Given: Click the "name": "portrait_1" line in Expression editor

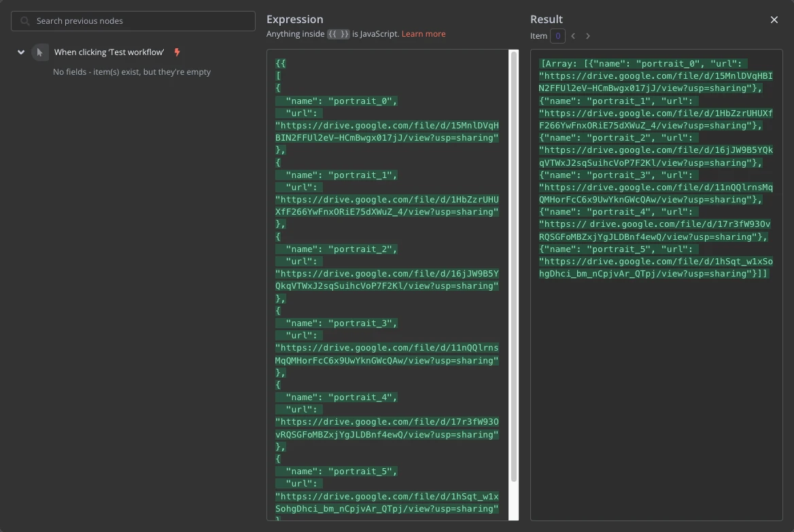Looking at the screenshot, I should pyautogui.click(x=336, y=175).
